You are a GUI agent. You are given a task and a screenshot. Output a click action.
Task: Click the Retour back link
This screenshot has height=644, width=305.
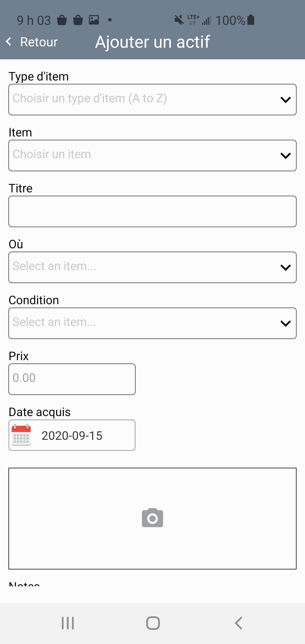(39, 42)
